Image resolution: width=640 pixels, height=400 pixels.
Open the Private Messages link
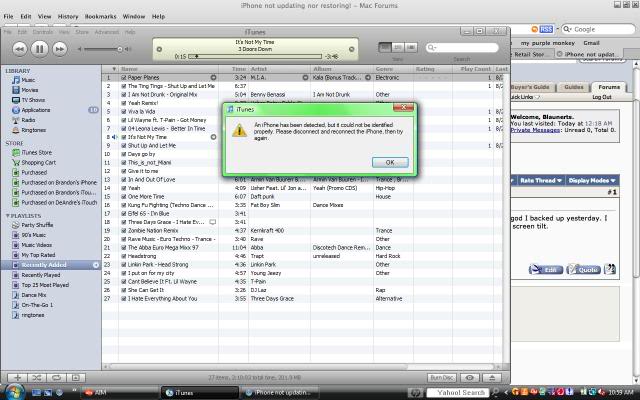click(535, 130)
